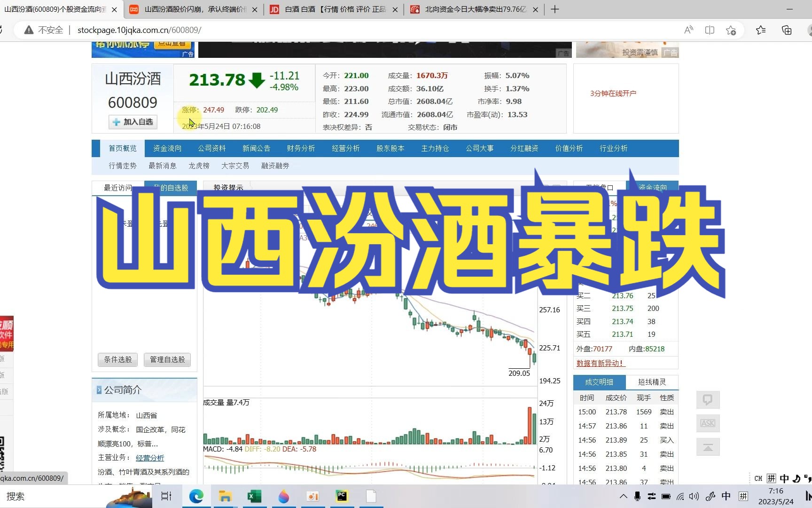Click microphone tray icon
The width and height of the screenshot is (812, 508).
click(637, 496)
